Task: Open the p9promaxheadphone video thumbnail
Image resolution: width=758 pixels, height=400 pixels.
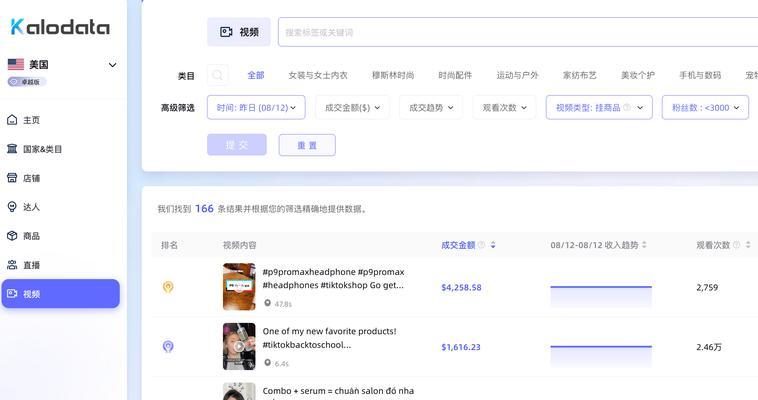Action: click(x=239, y=287)
